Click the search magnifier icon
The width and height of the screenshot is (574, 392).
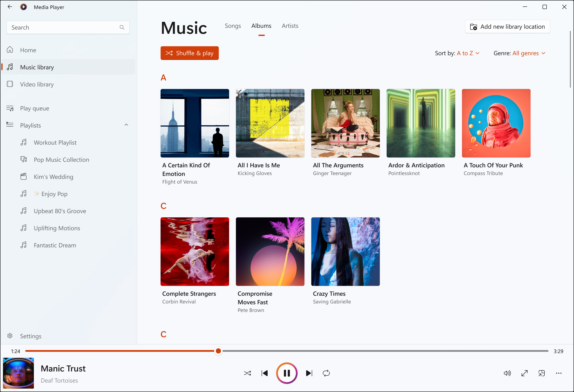[x=122, y=27]
